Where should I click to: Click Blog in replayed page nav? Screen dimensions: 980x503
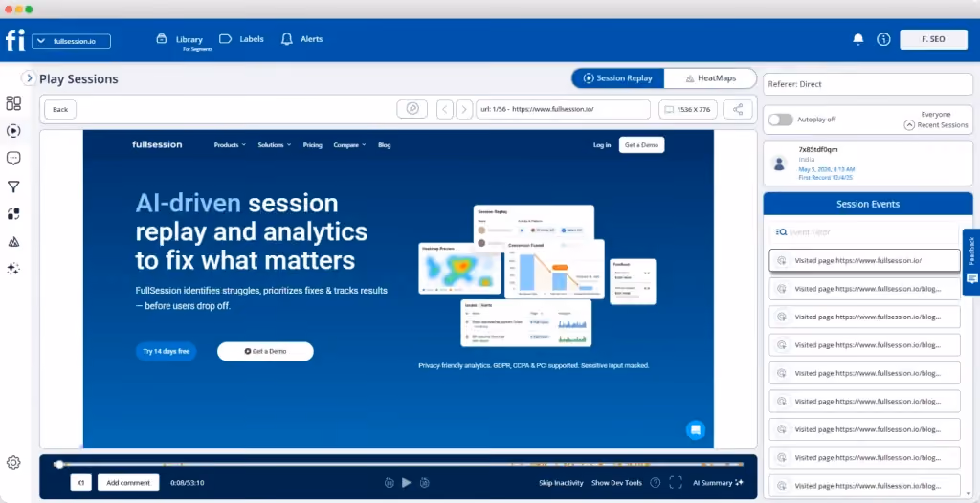[385, 145]
